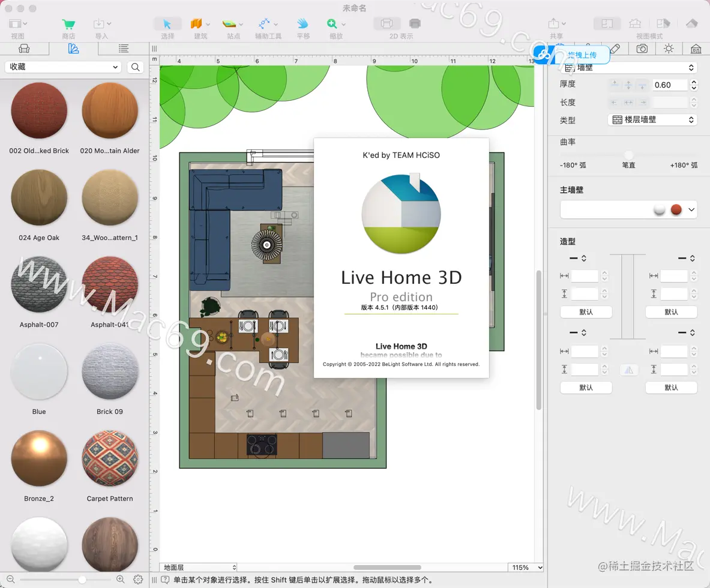
Task: Select the 缩放 magnifier zoom tool
Action: pyautogui.click(x=332, y=23)
